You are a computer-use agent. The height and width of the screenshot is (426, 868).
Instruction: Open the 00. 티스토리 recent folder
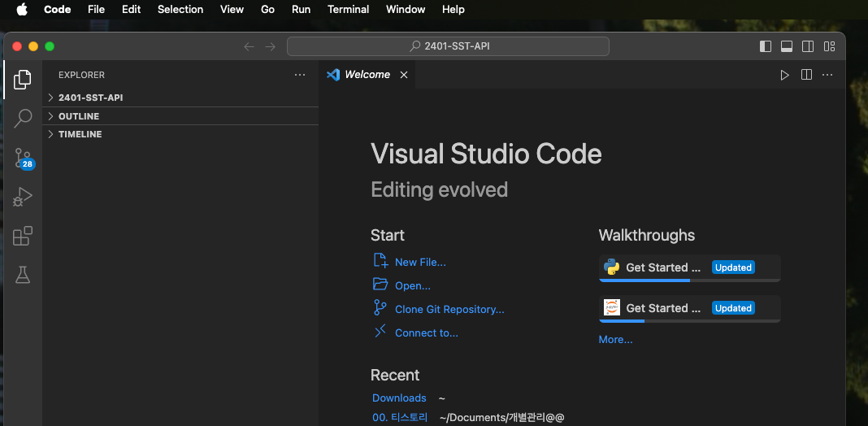click(x=400, y=417)
